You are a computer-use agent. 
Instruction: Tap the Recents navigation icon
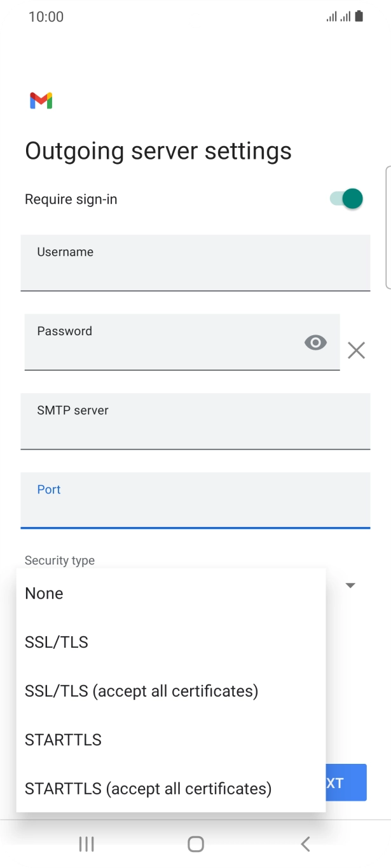click(86, 844)
